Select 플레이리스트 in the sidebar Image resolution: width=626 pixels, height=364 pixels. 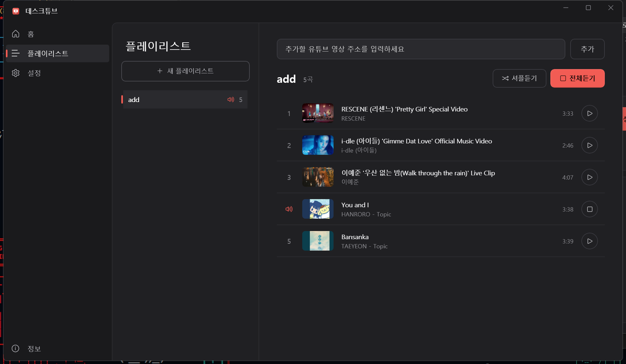point(57,53)
